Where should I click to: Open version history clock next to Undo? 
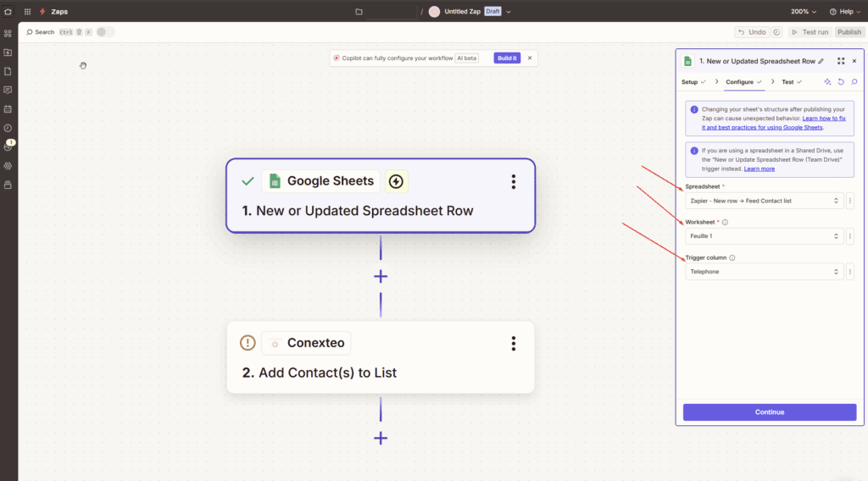[x=776, y=32]
